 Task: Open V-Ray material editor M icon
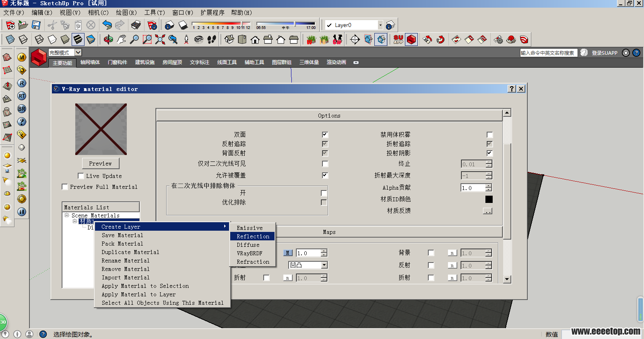pyautogui.click(x=22, y=57)
